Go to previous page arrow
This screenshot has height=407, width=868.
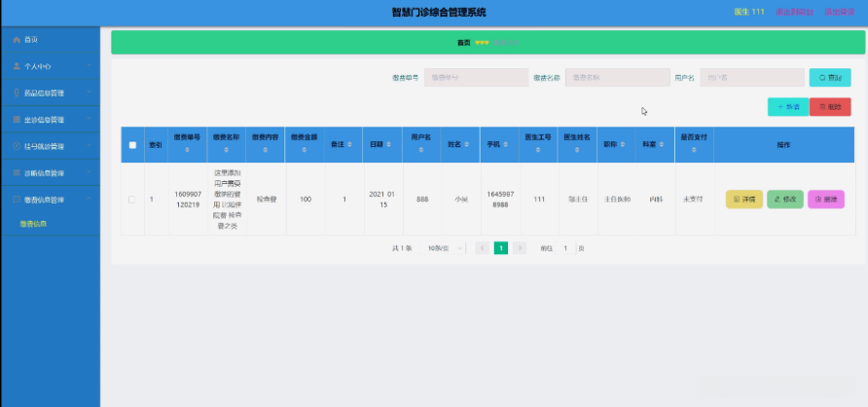click(x=482, y=248)
